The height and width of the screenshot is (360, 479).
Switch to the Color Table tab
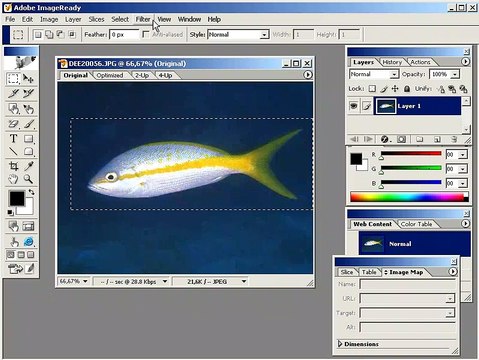416,224
